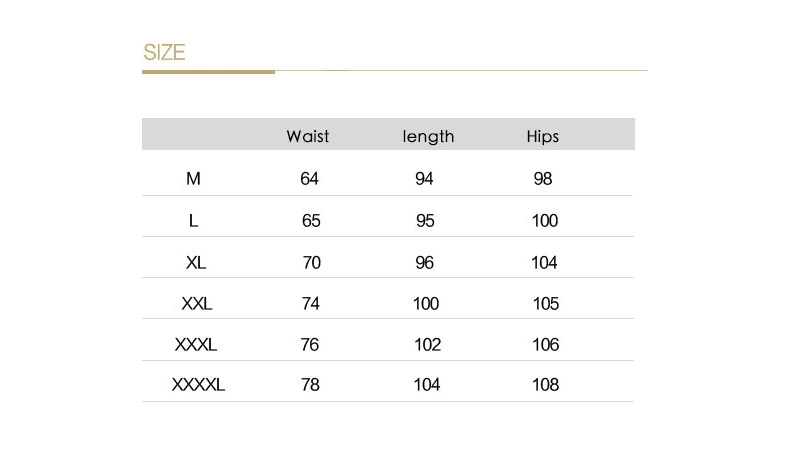Click hips value 108 for size XXXXL

coord(545,385)
